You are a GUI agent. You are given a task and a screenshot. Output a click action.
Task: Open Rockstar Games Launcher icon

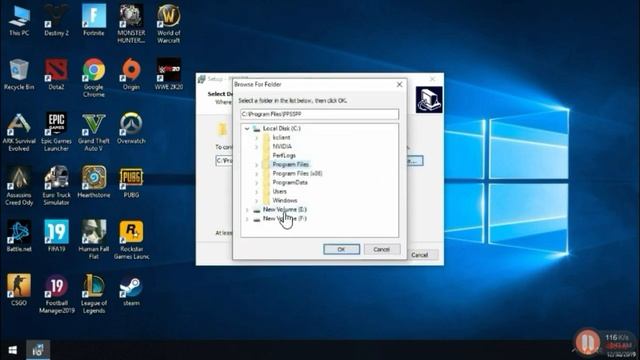click(x=131, y=240)
